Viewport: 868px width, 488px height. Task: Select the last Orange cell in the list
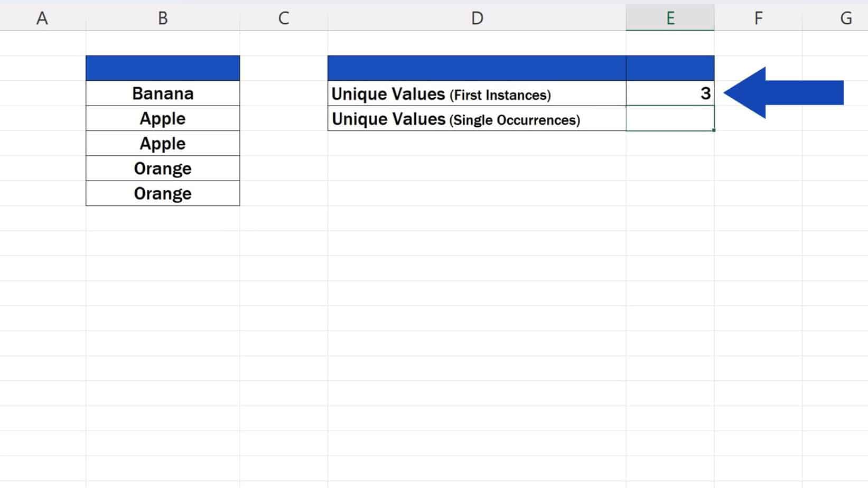162,193
